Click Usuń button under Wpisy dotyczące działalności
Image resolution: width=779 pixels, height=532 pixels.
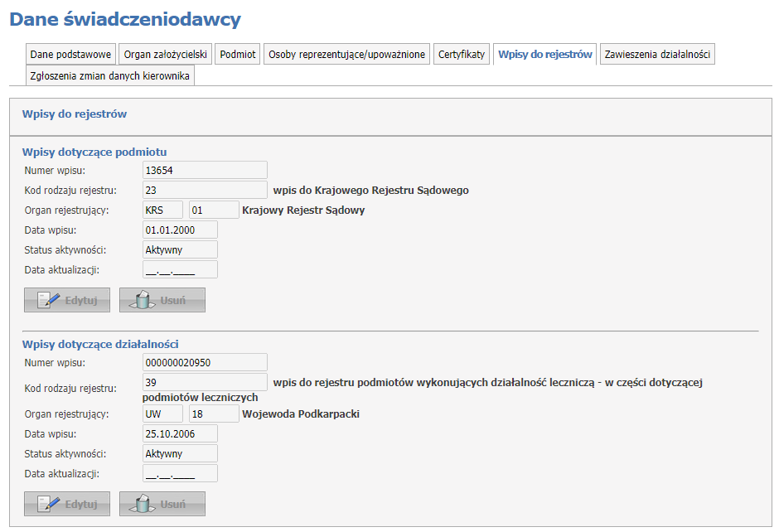[x=162, y=504]
